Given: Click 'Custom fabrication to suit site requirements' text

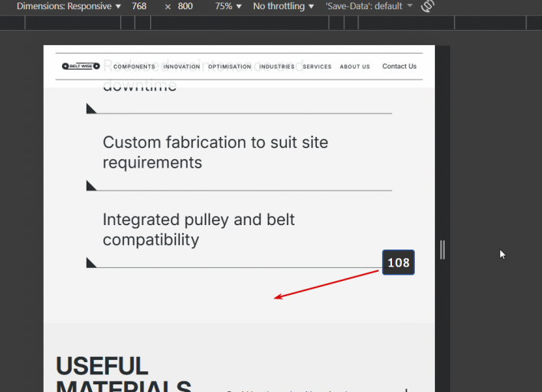Looking at the screenshot, I should pos(215,152).
